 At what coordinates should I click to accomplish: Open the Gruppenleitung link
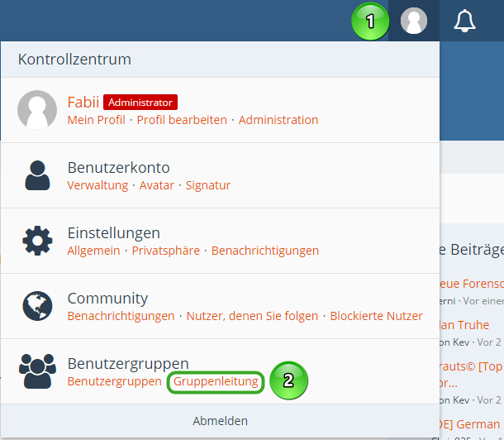tap(216, 381)
